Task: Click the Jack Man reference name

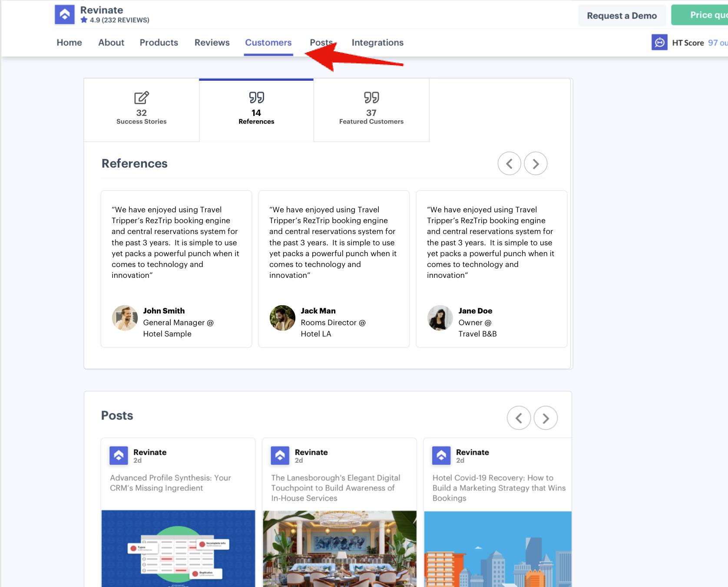Action: tap(318, 311)
